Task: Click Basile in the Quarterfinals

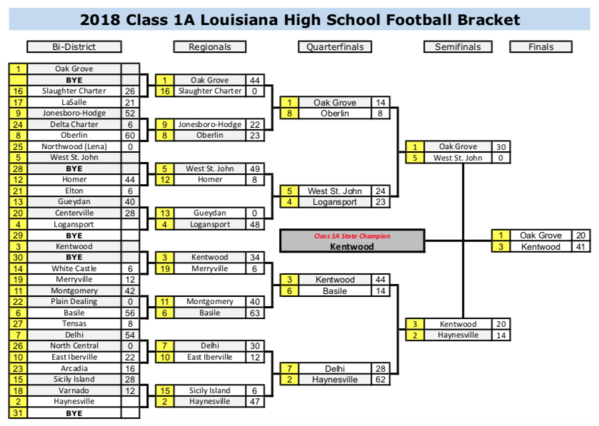Action: [x=335, y=291]
